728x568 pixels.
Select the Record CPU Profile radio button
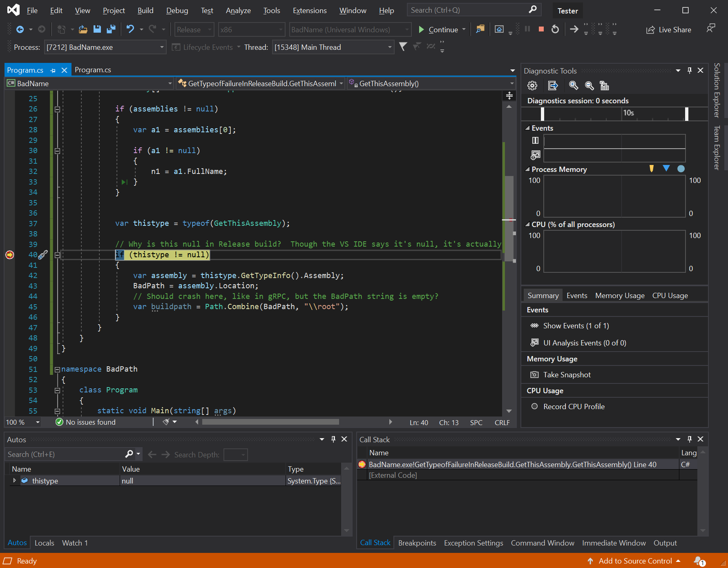point(534,407)
